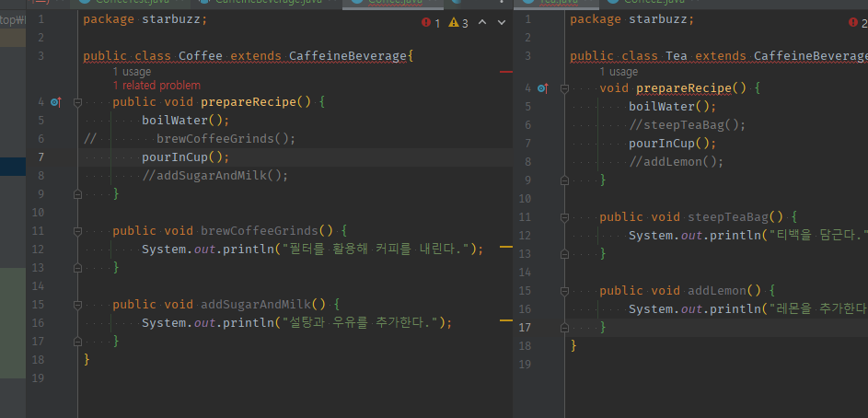
Task: Collapse addLemon method using its fold marker
Action: tap(564, 291)
